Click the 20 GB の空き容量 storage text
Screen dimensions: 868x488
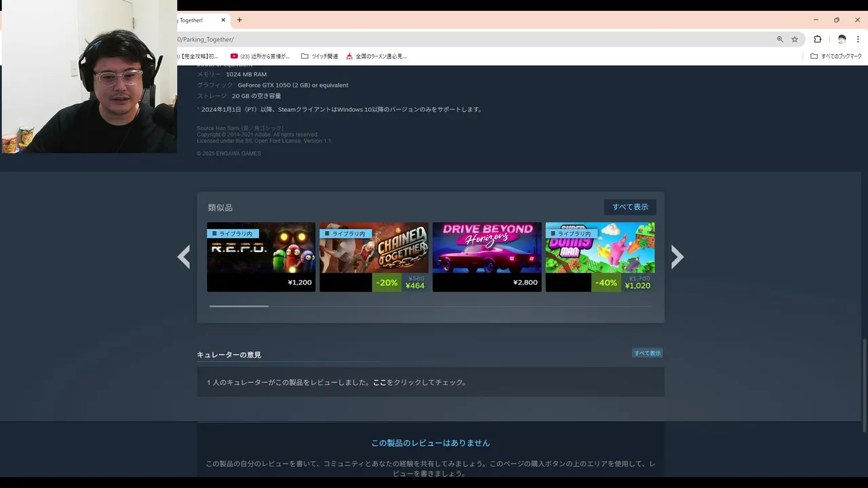pyautogui.click(x=256, y=96)
